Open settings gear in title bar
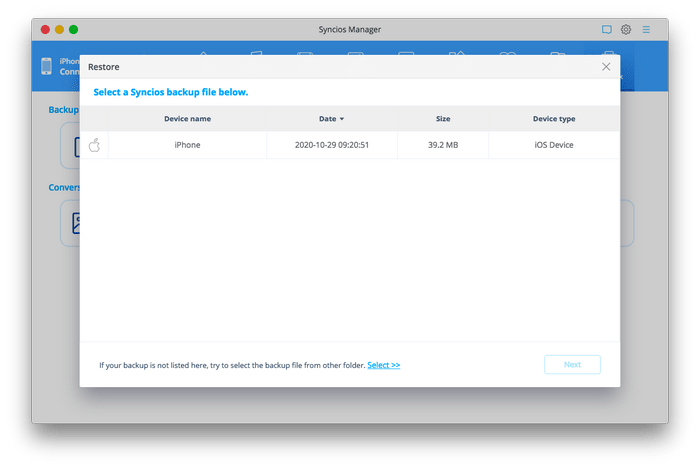This screenshot has width=700, height=469. coord(626,29)
